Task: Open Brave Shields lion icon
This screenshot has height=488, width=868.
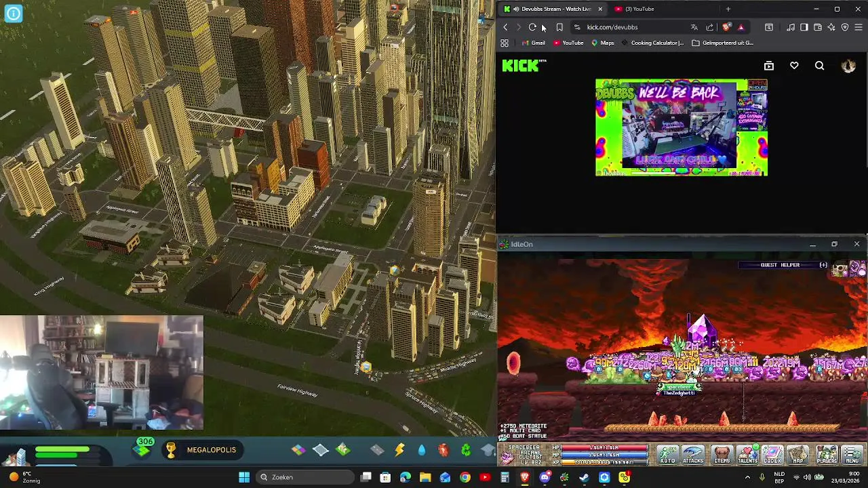Action: (726, 27)
